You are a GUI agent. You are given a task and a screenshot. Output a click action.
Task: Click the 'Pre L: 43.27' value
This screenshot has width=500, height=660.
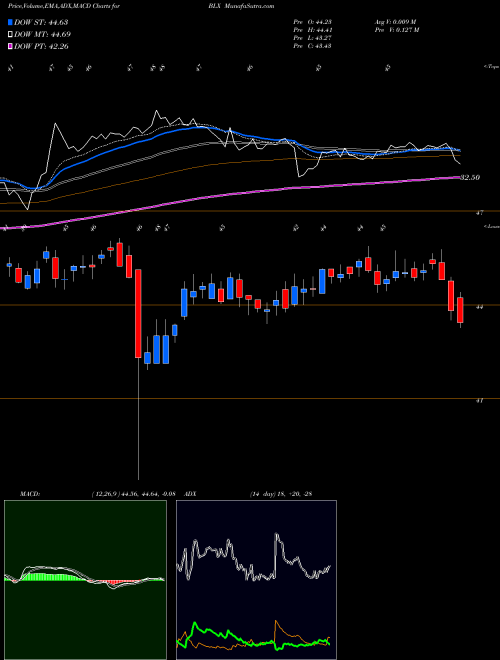[x=312, y=38]
